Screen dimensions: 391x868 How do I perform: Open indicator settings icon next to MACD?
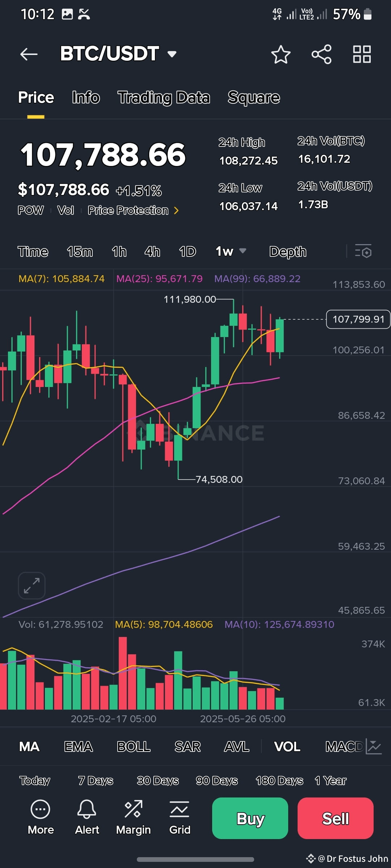(374, 746)
